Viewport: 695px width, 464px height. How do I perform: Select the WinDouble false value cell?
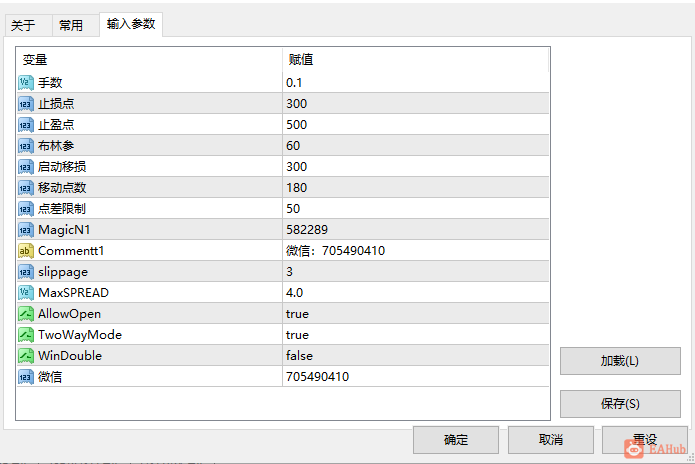pyautogui.click(x=415, y=356)
